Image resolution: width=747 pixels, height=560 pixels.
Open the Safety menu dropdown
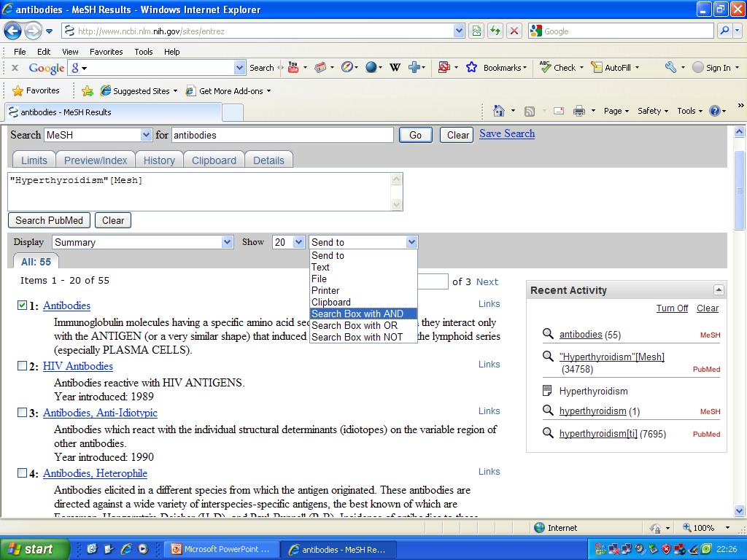click(x=653, y=111)
